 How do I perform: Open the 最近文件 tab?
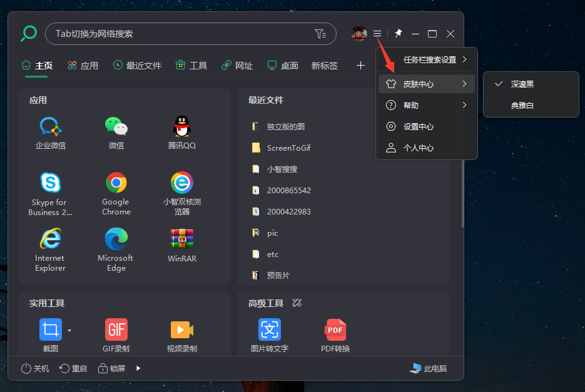(x=137, y=66)
